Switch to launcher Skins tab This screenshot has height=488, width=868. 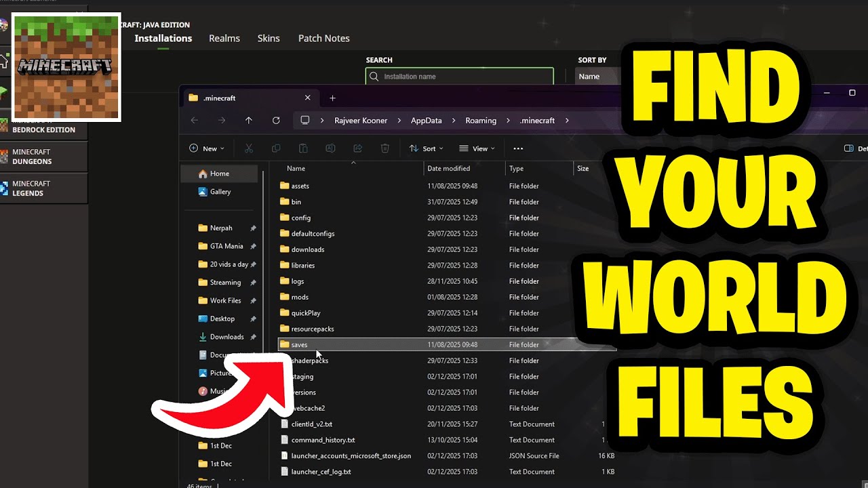(x=269, y=38)
